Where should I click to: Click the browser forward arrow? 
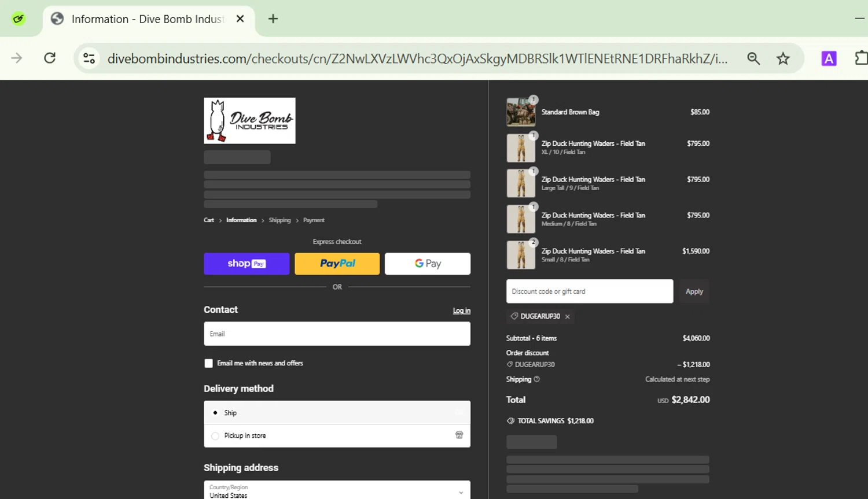(x=17, y=58)
